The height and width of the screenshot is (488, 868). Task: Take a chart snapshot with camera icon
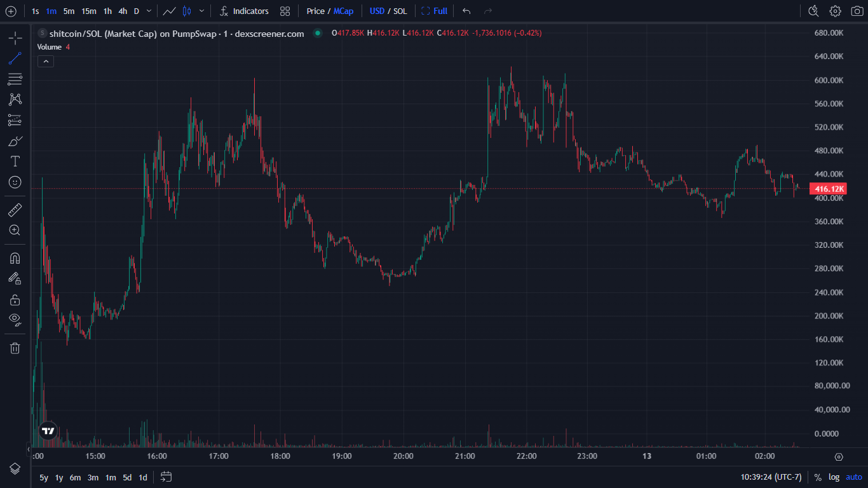[856, 11]
